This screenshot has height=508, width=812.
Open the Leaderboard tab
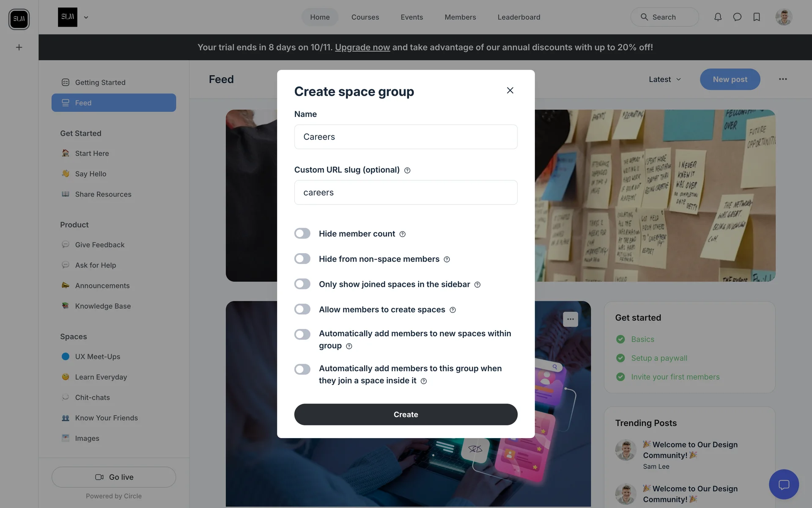[518, 17]
